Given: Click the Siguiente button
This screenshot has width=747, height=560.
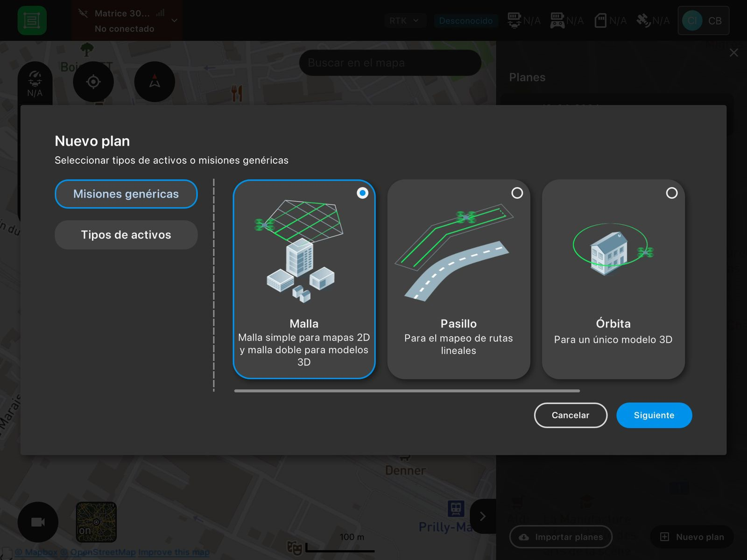Looking at the screenshot, I should [x=654, y=415].
